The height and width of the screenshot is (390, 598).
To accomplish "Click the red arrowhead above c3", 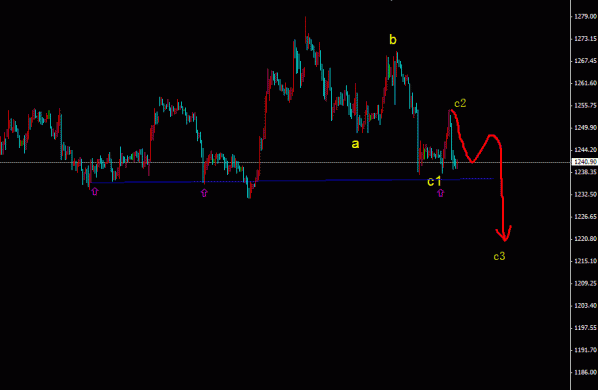I will tap(504, 233).
